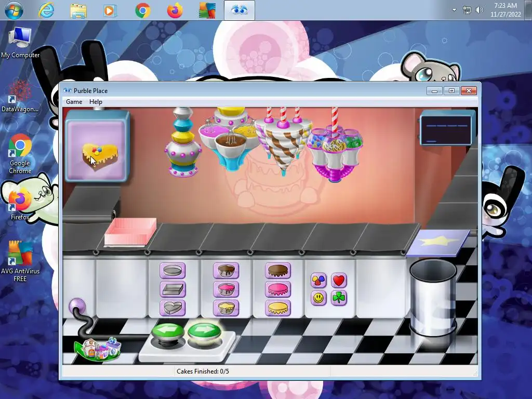532x399 pixels.
Task: Select the AVG AntiVirus FREE desktop shortcut
Action: pos(20,261)
